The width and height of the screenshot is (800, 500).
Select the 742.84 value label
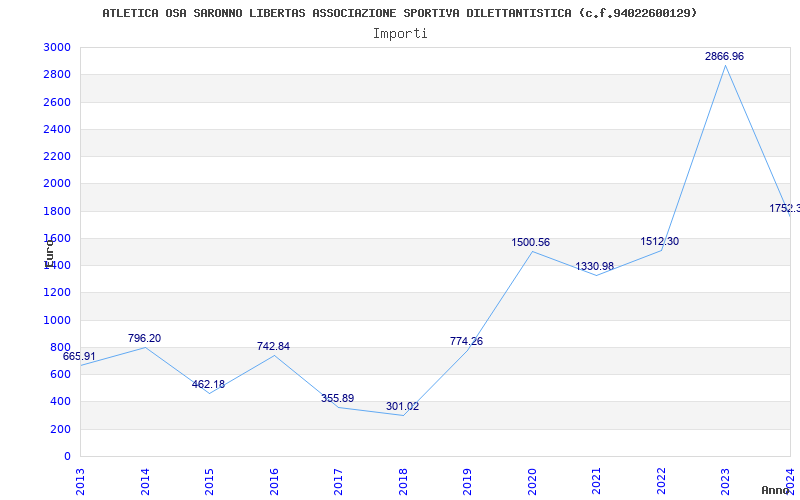(x=273, y=347)
